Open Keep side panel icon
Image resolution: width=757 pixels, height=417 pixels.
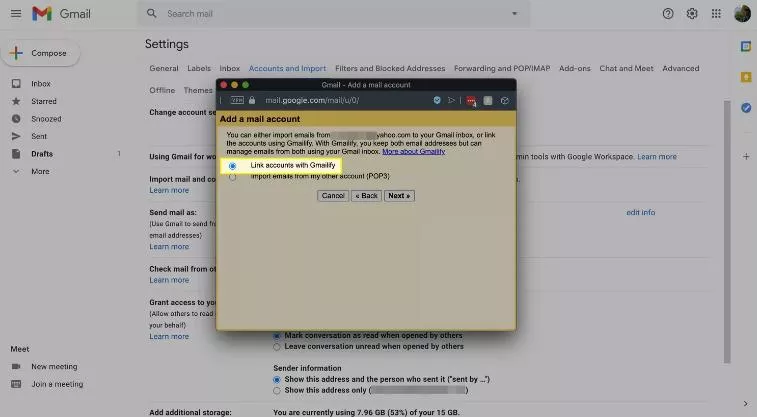pos(746,77)
